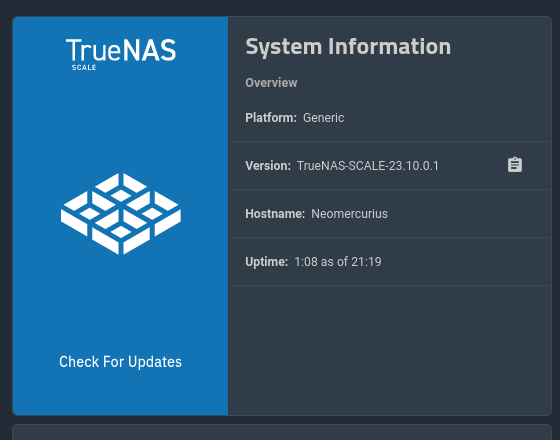560x440 pixels.
Task: Click the Hostname label
Action: click(275, 214)
